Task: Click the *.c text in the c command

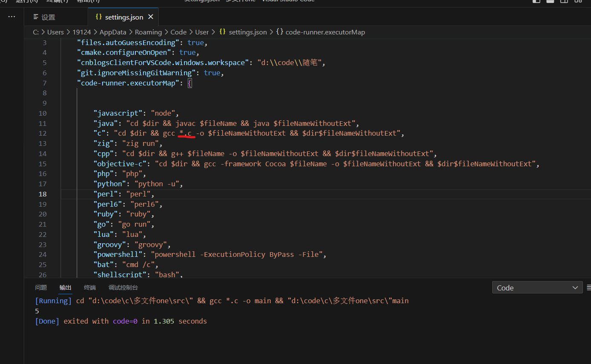Action: click(x=186, y=134)
